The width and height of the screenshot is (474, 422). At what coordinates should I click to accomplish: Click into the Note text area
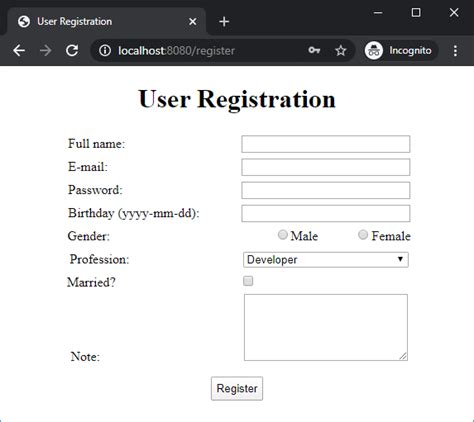click(326, 327)
